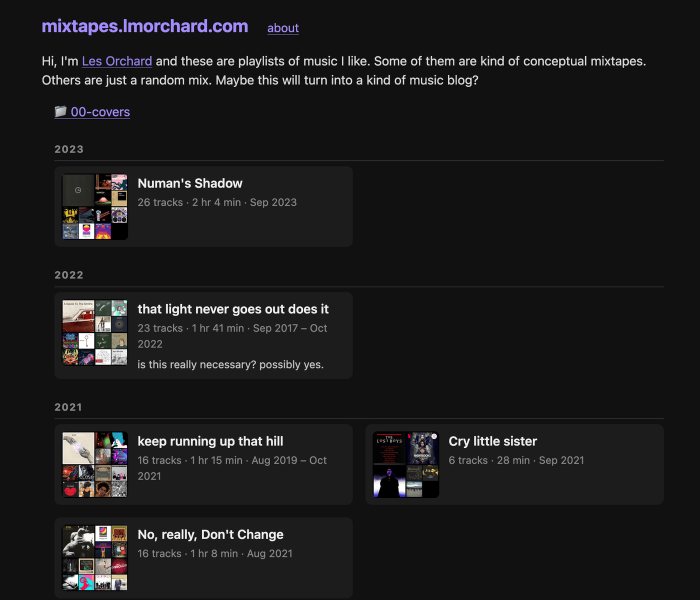Open the Numan's Shadow cover thumbnail

95,206
